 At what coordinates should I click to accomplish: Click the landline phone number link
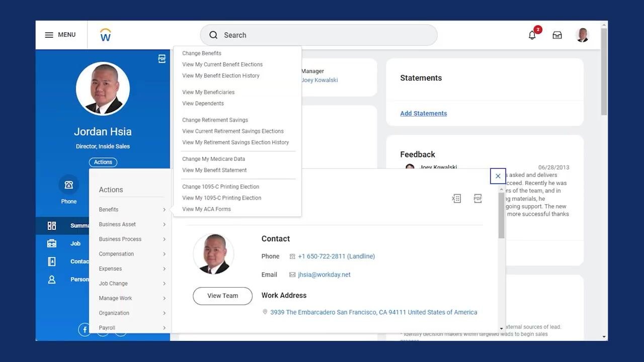click(336, 256)
